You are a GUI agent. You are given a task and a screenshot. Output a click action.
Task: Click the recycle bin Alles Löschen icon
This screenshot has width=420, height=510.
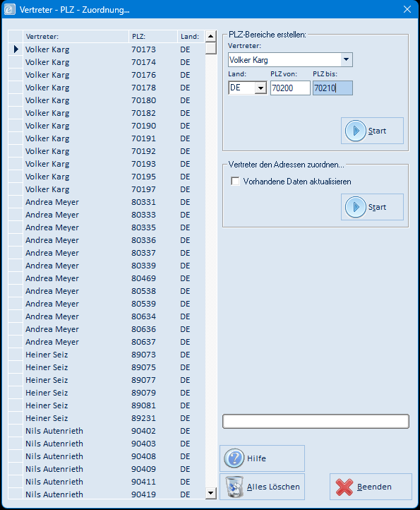coord(234,487)
